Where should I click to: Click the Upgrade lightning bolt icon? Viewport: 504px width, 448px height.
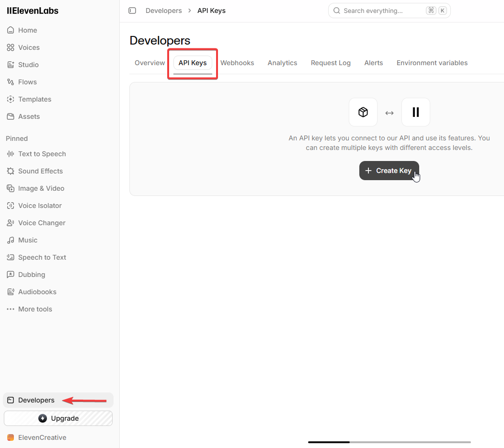pyautogui.click(x=43, y=418)
